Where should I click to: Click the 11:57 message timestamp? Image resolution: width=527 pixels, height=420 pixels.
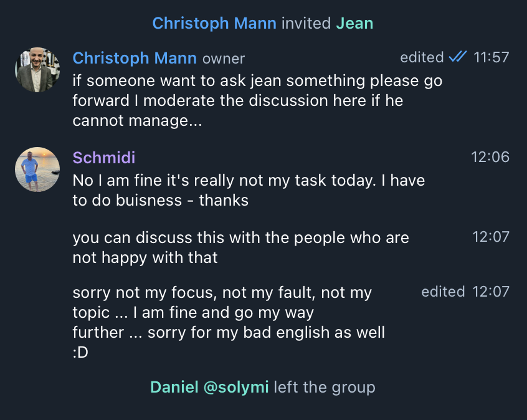(491, 57)
